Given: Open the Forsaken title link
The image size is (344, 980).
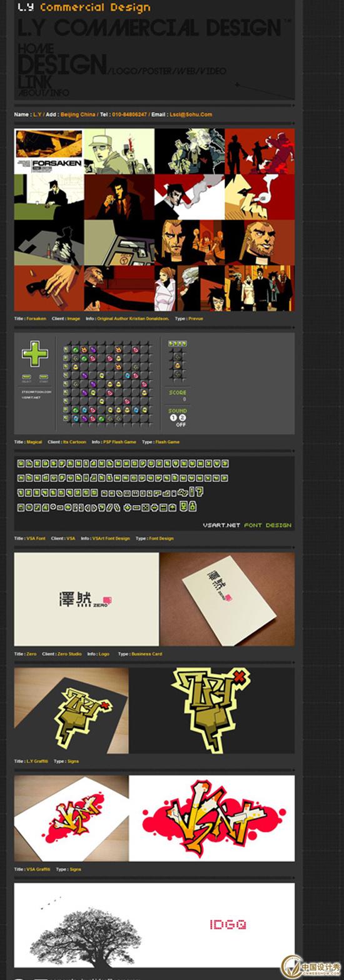Looking at the screenshot, I should point(36,319).
